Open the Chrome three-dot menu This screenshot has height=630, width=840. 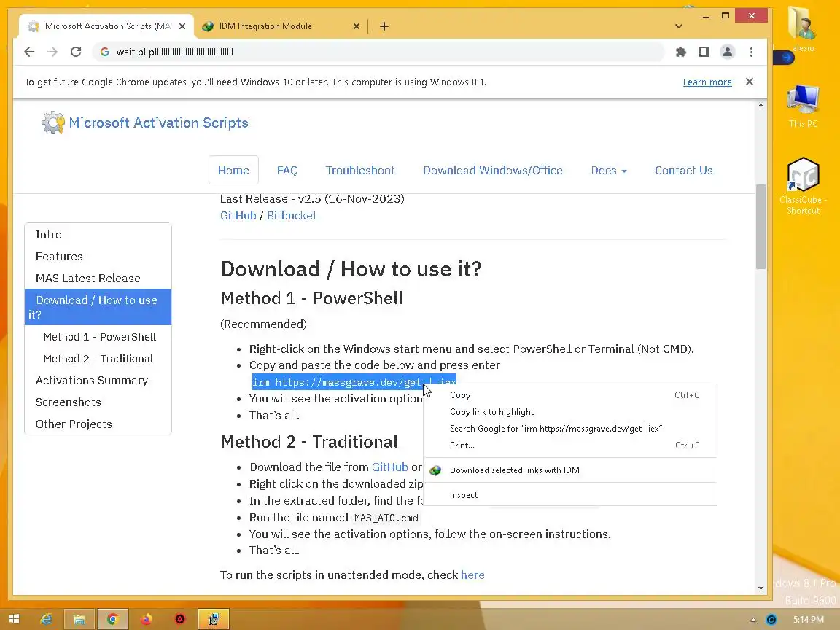(751, 52)
